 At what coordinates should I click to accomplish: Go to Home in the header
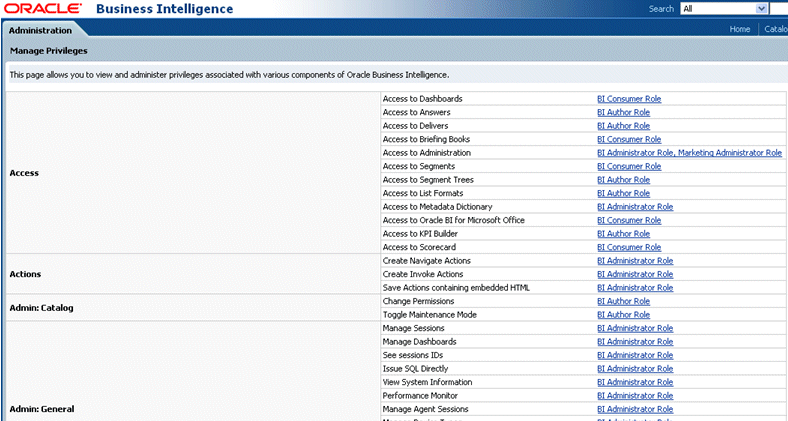(x=740, y=29)
